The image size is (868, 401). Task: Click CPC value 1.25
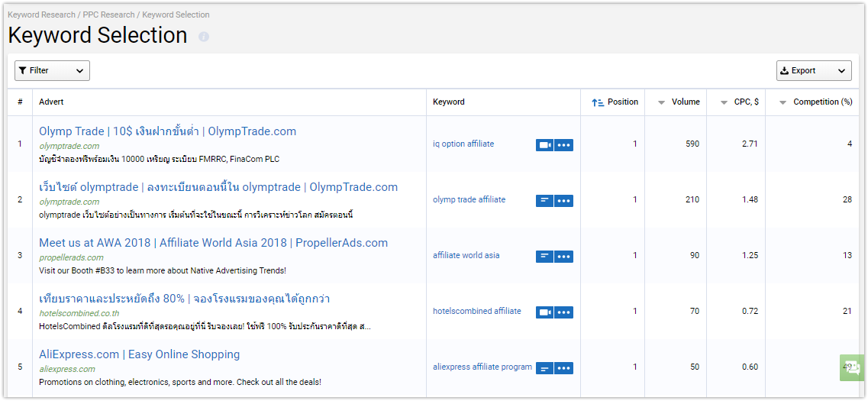(x=750, y=255)
